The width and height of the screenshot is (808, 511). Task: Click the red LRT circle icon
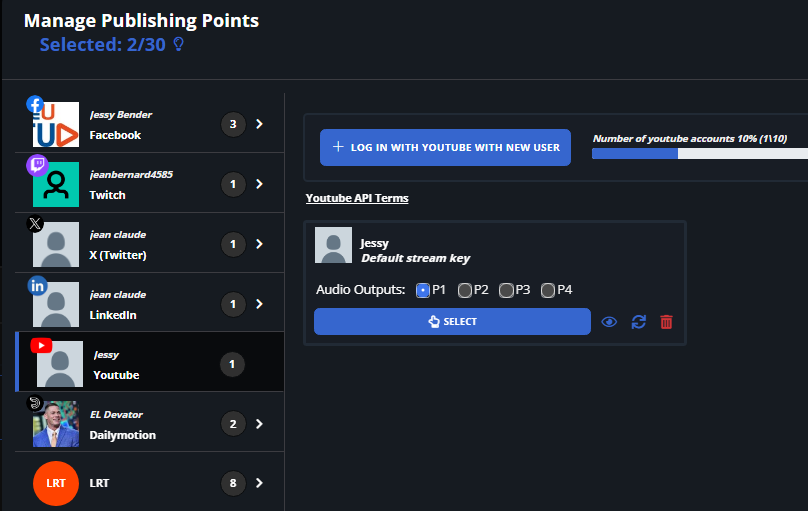(x=56, y=483)
